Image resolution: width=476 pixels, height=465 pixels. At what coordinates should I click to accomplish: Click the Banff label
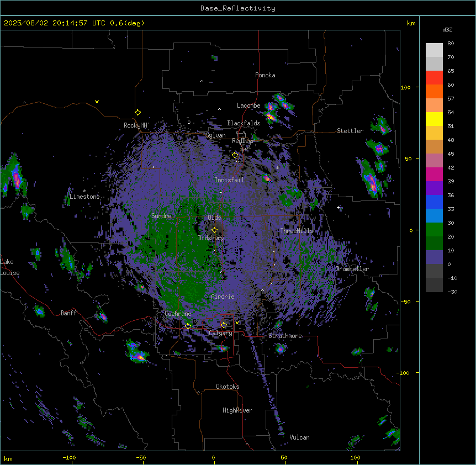pos(68,313)
